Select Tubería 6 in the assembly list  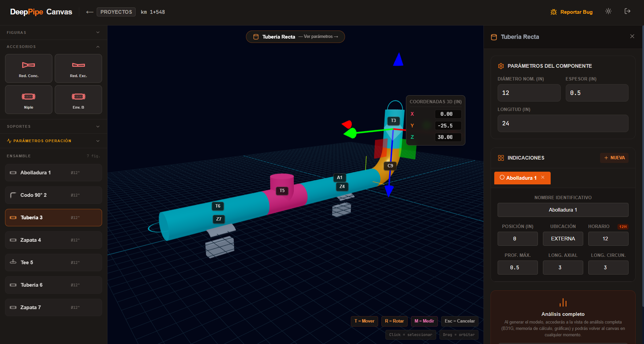pos(53,285)
